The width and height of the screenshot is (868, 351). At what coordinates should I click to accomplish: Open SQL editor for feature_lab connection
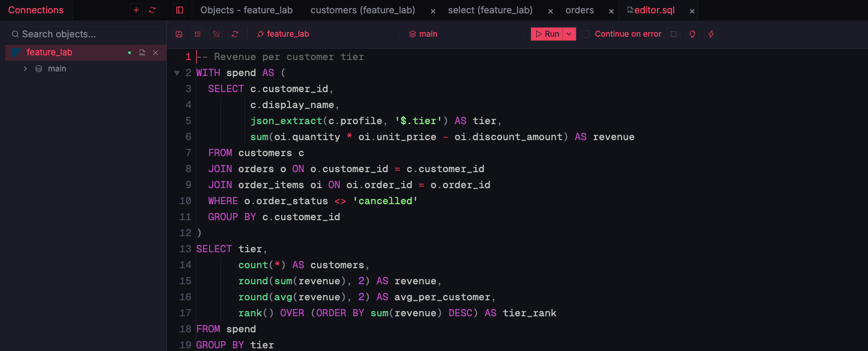point(142,53)
